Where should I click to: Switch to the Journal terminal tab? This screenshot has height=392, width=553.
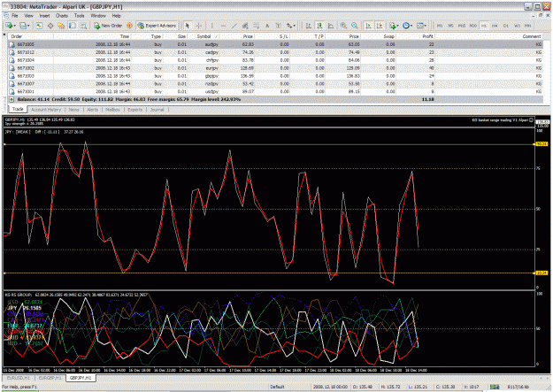pos(157,110)
